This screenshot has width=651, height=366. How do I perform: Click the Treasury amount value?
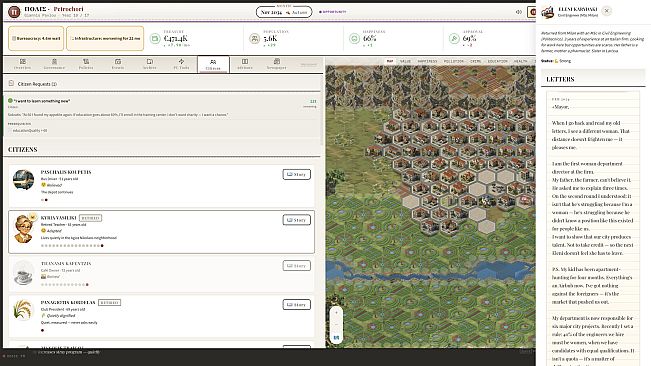click(x=176, y=39)
